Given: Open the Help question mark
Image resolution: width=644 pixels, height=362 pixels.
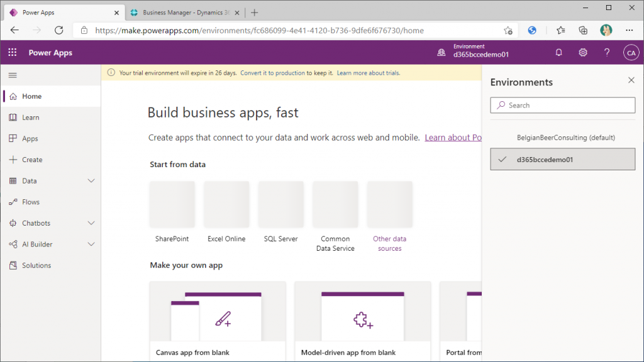Looking at the screenshot, I should [x=607, y=53].
